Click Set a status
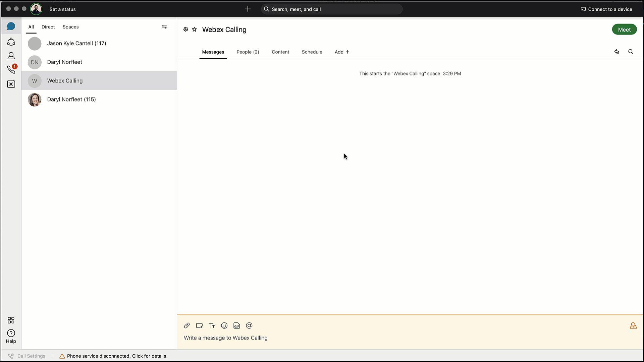The image size is (644, 362). pyautogui.click(x=62, y=9)
